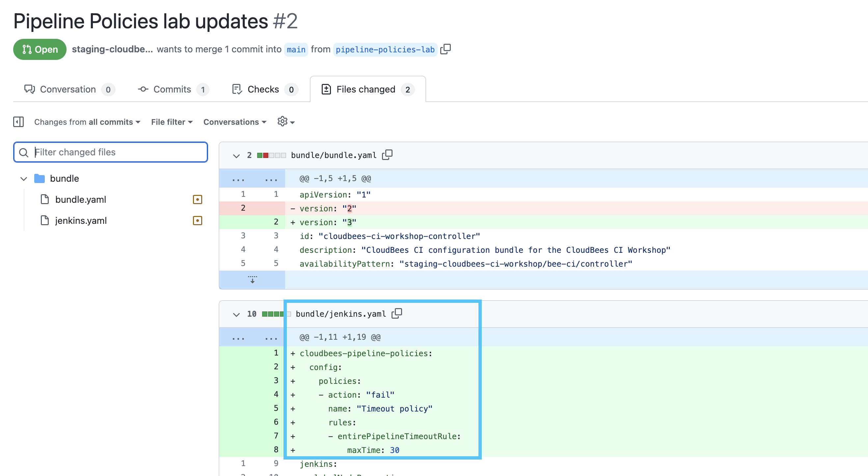Screen dimensions: 868x476
Task: Open diff settings gear menu
Action: [286, 121]
